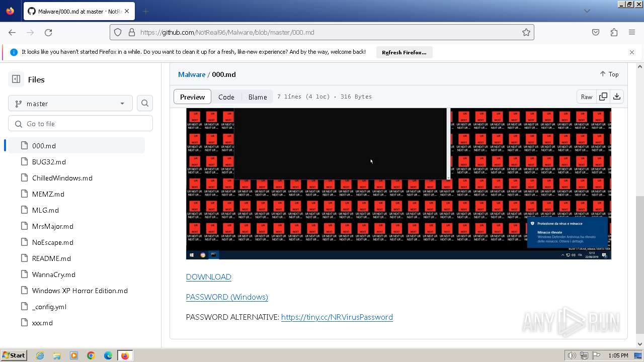644x362 pixels.
Task: Select 000.md in the file tree
Action: click(x=75, y=146)
